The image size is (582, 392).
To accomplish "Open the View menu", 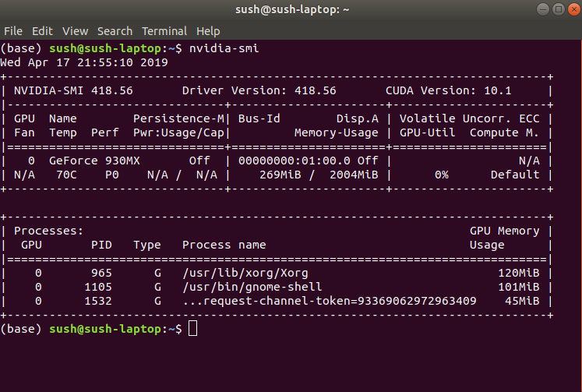I will (75, 31).
